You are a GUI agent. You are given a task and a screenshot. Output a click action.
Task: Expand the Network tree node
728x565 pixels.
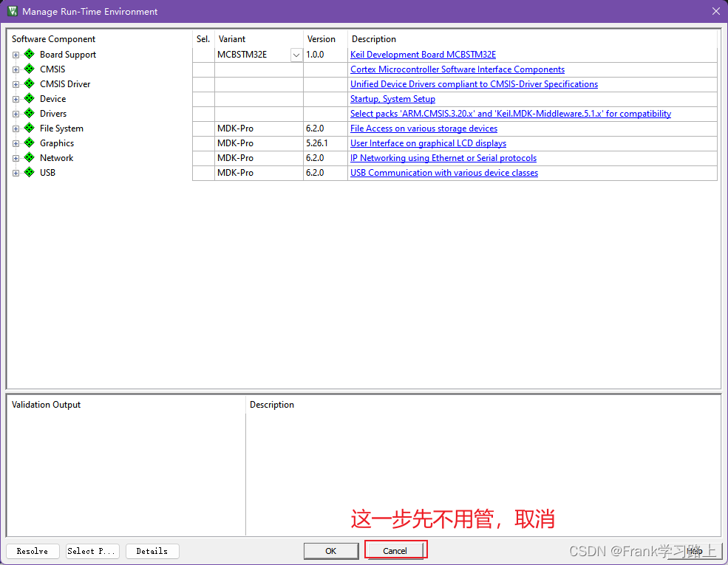16,158
